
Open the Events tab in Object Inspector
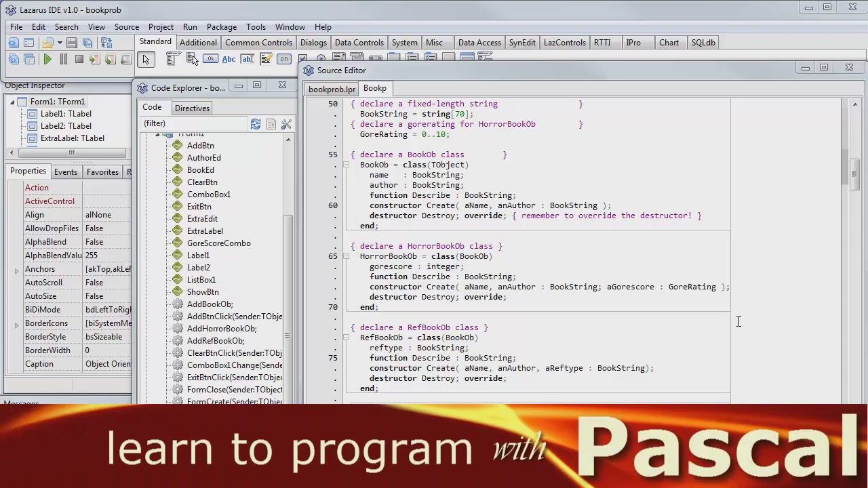pyautogui.click(x=66, y=172)
